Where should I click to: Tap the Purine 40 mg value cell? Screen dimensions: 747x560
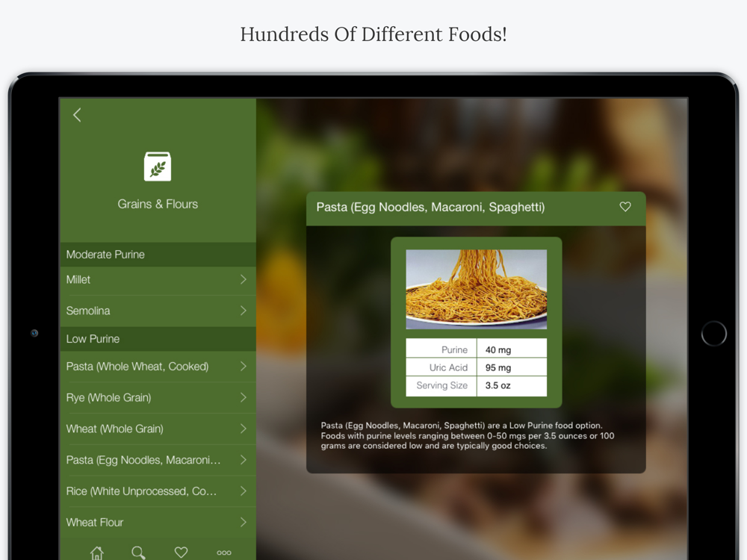(512, 349)
